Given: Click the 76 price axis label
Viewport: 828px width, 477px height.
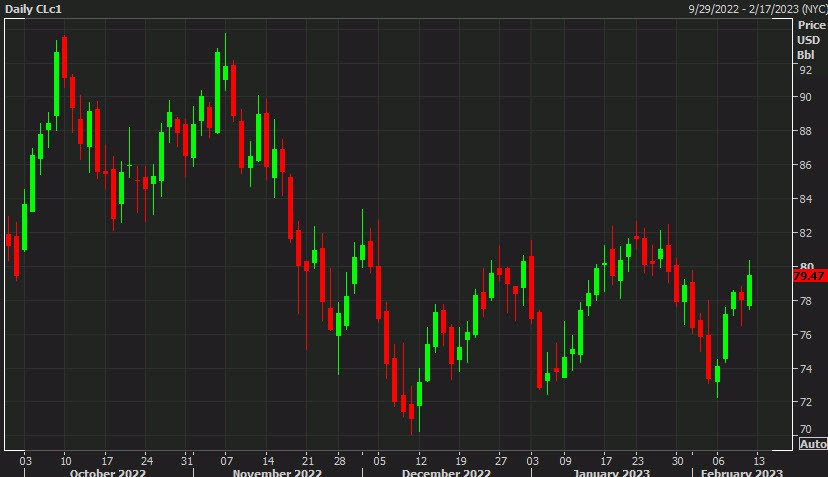Looking at the screenshot, I should [x=805, y=335].
